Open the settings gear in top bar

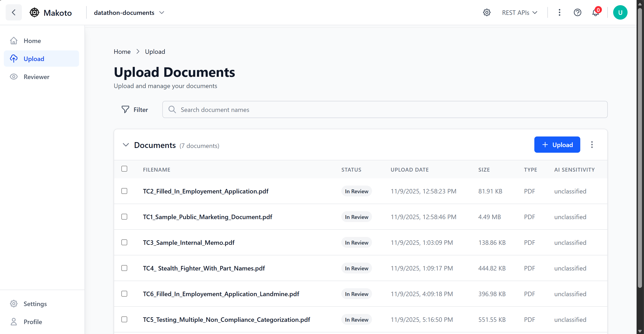point(487,13)
